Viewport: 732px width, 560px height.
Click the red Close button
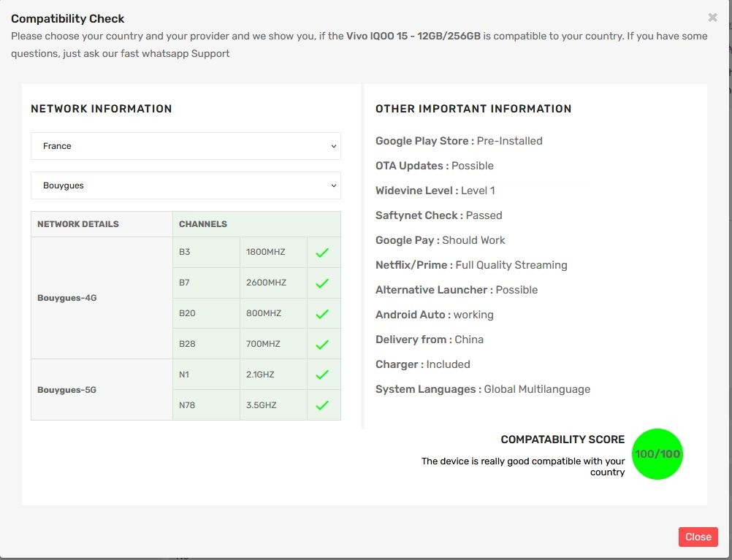click(698, 537)
